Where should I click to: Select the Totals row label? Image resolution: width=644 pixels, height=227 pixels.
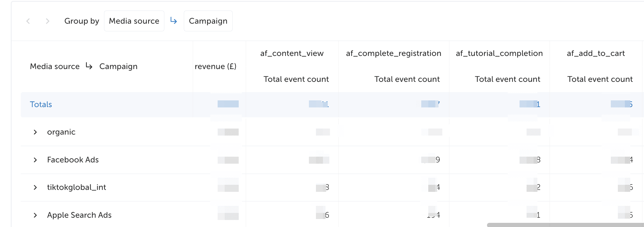click(41, 105)
